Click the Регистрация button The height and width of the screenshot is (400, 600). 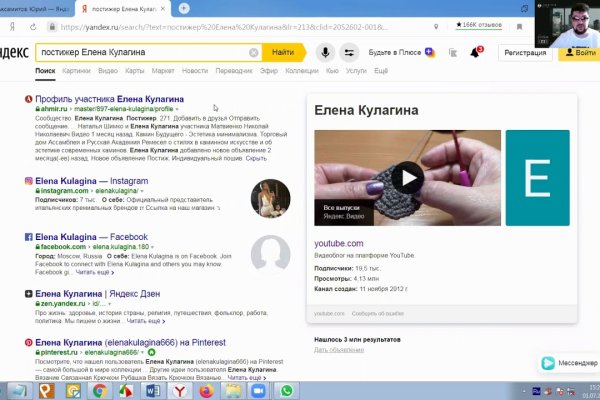click(525, 52)
